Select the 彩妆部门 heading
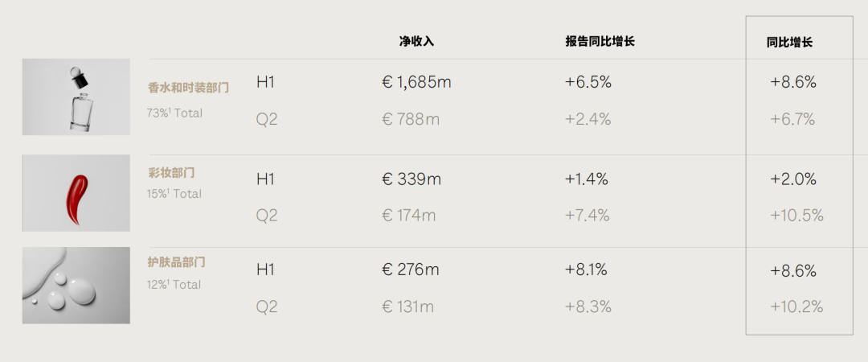868x362 pixels. pos(171,172)
